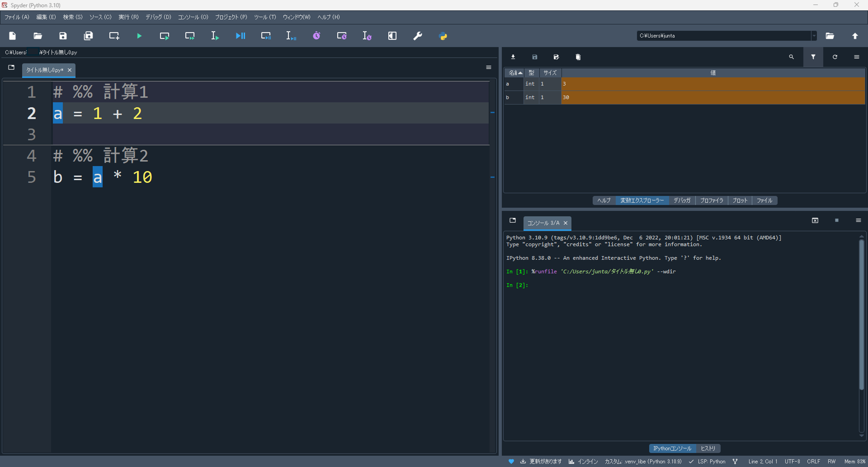Viewport: 868px width, 467px height.
Task: Open the デバッグ (D) menu
Action: pos(158,17)
